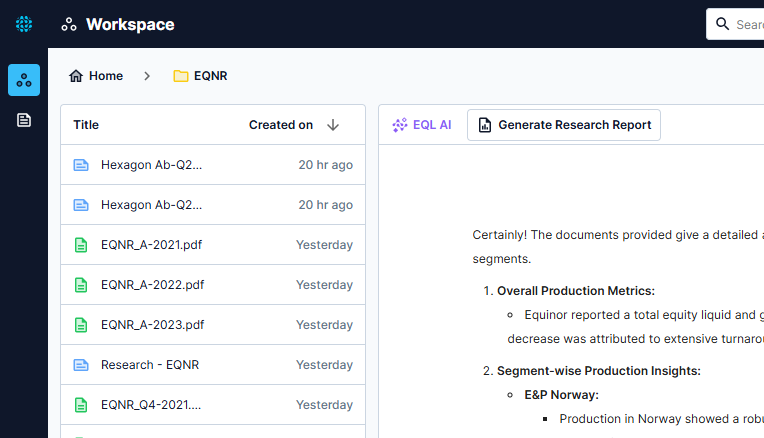Click the Home house icon in the breadcrumb
764x438 pixels.
click(x=76, y=76)
